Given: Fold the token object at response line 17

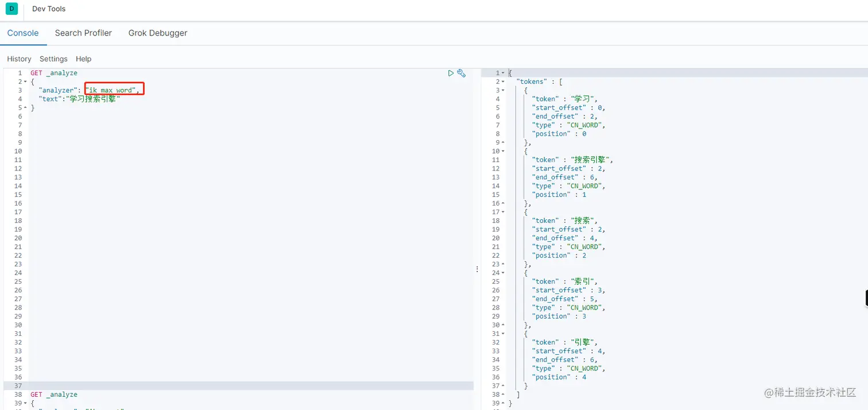Looking at the screenshot, I should point(503,212).
